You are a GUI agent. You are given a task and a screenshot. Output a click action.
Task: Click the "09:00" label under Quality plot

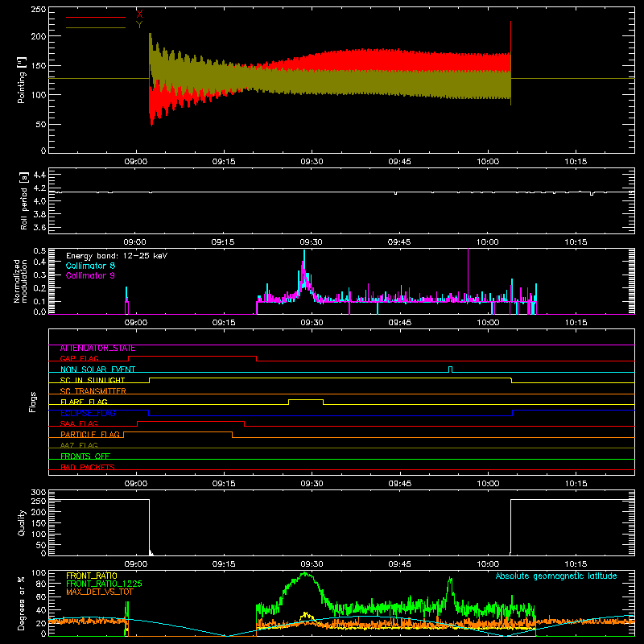tap(136, 564)
